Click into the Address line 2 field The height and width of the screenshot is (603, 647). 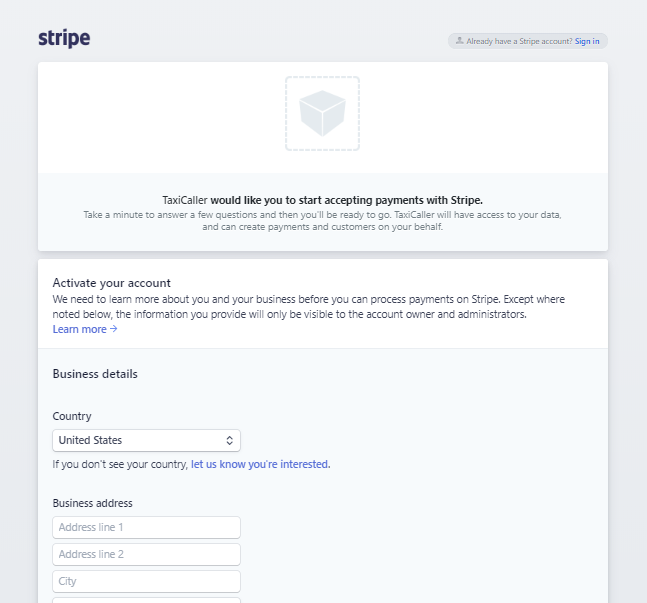[146, 554]
